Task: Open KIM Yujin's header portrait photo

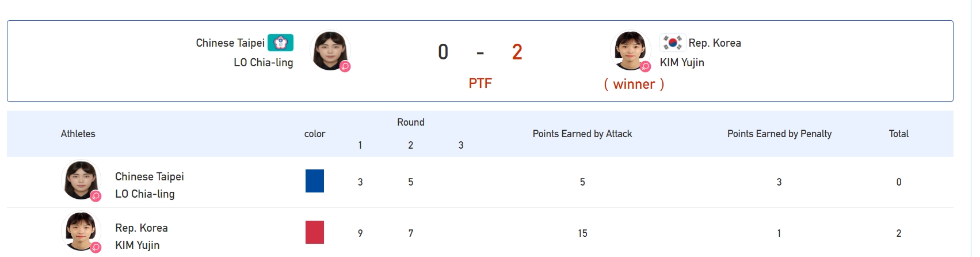Action: [630, 51]
